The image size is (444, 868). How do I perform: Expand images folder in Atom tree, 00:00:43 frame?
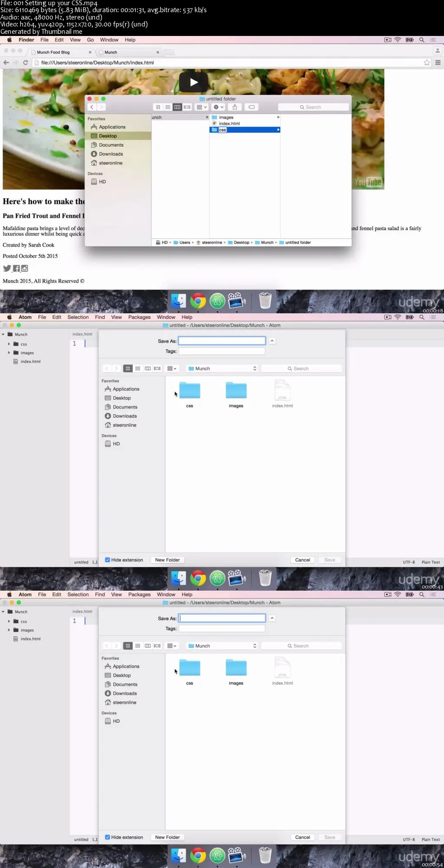[x=9, y=353]
